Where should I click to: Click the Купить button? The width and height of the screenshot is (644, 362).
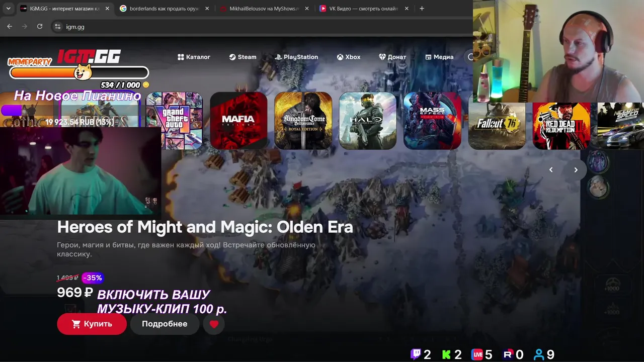click(92, 324)
